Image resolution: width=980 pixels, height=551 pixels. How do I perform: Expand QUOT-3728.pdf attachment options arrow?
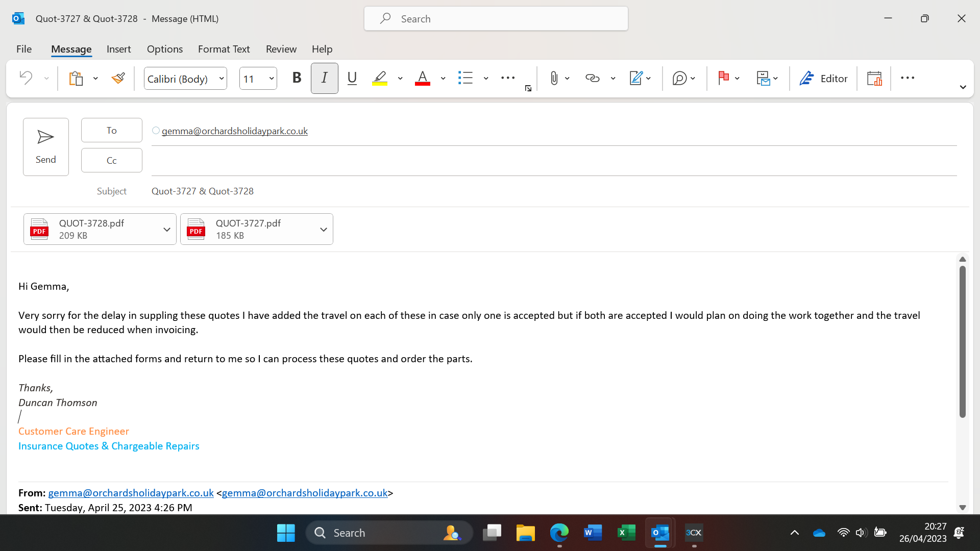click(x=166, y=230)
